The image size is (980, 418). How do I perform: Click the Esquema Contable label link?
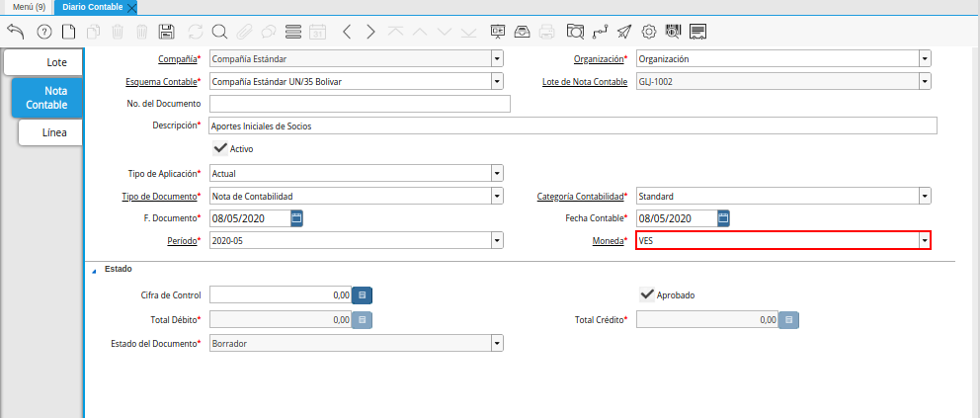[x=161, y=82]
